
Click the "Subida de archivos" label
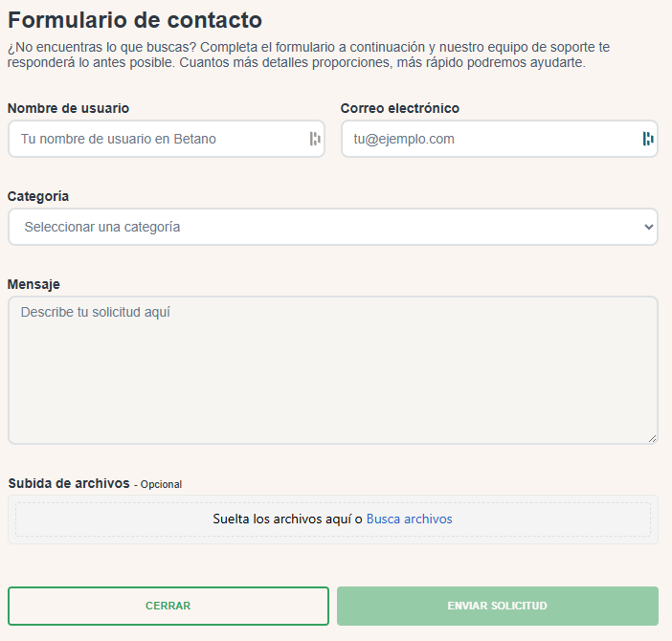[69, 483]
